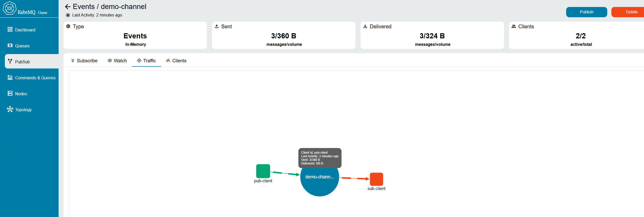This screenshot has height=217, width=644.
Task: Click the back arrow next to Events
Action: (x=68, y=7)
